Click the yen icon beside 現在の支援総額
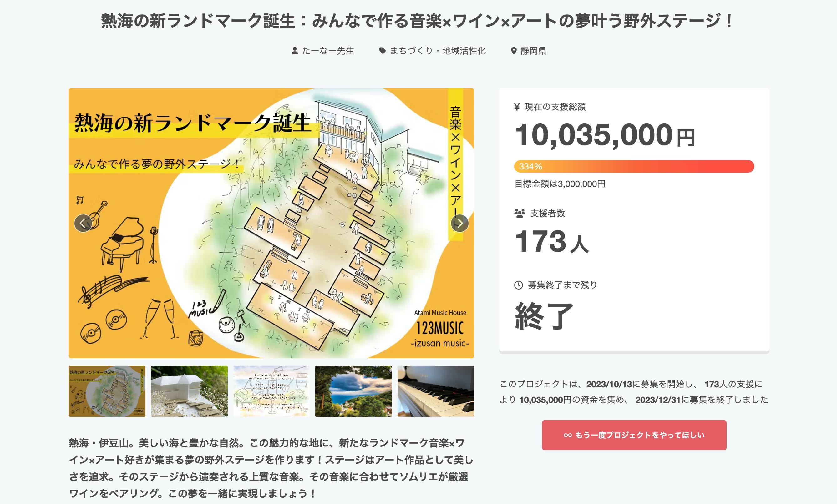The width and height of the screenshot is (837, 504). (517, 107)
